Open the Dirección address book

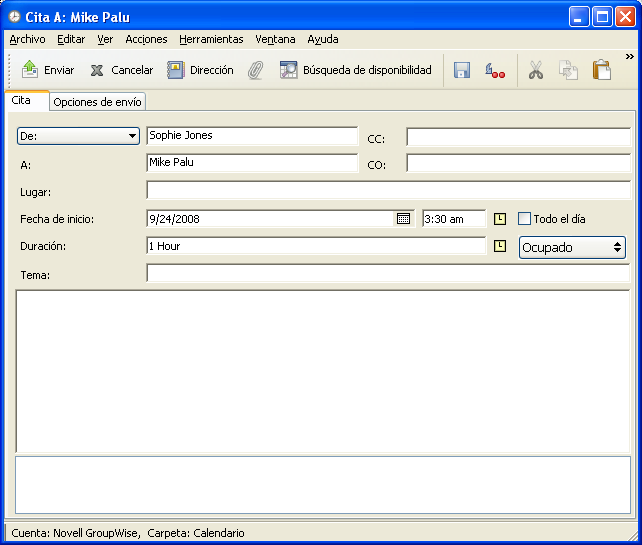point(200,70)
